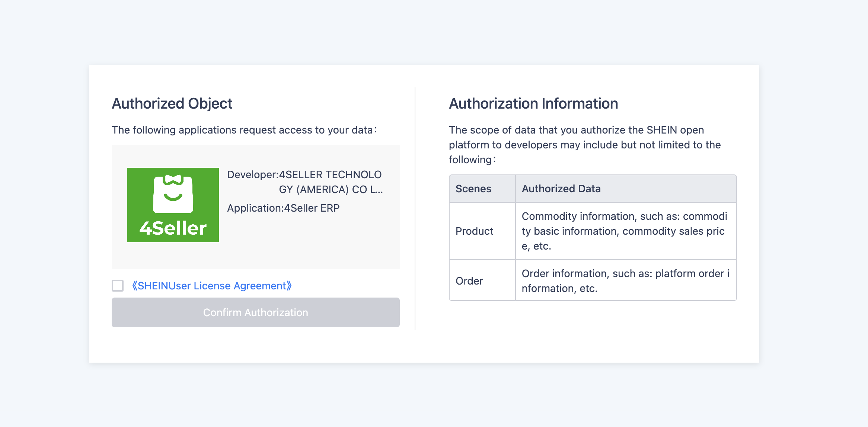Click the Application:4Seller ERP label

click(x=283, y=208)
